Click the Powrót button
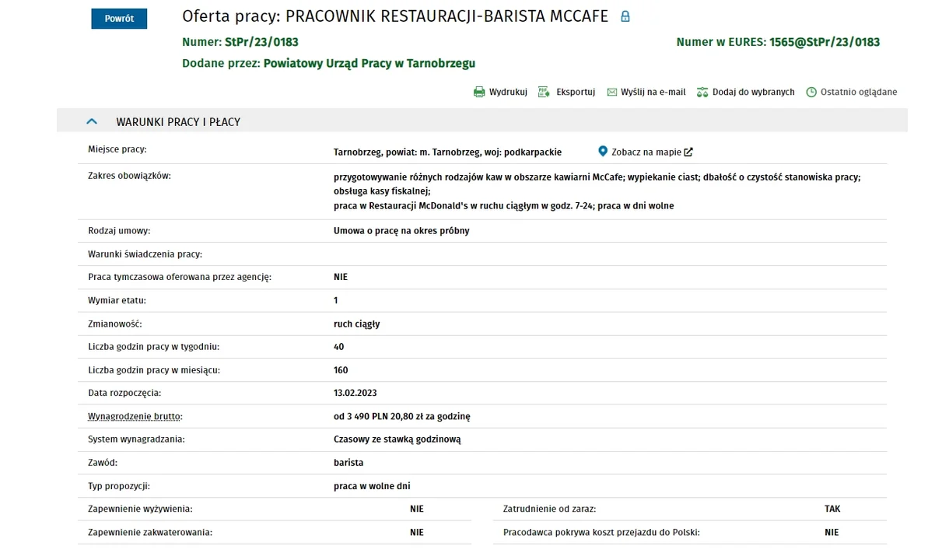949x560 pixels. 119,19
